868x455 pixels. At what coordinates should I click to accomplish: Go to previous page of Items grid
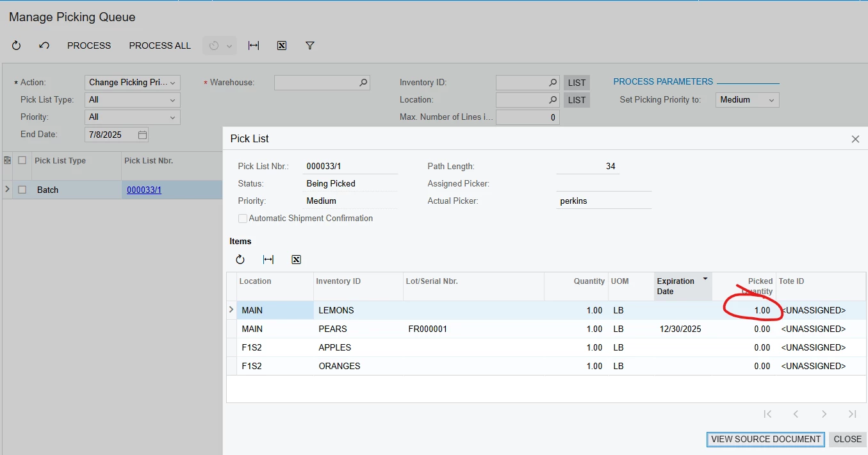point(796,414)
